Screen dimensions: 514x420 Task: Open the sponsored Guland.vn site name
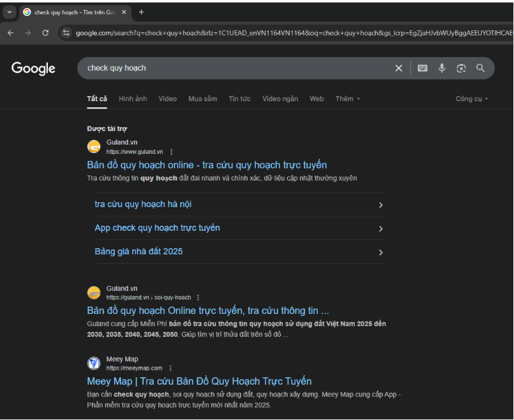(122, 142)
